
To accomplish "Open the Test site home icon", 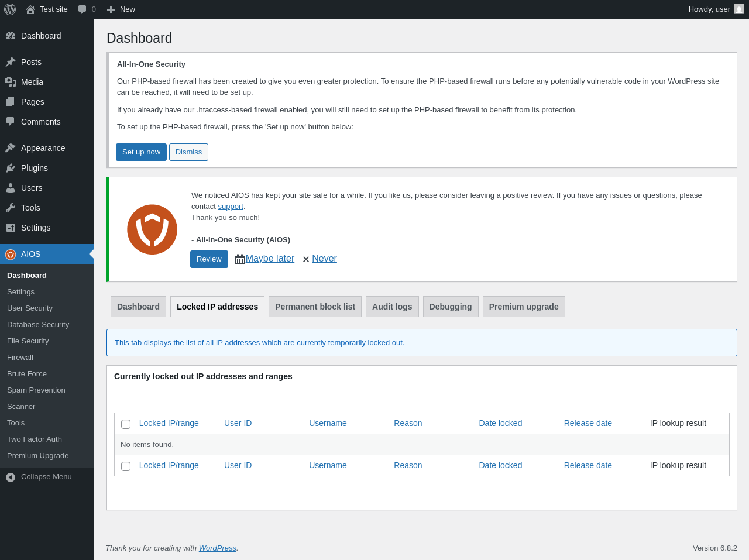I will (x=30, y=9).
